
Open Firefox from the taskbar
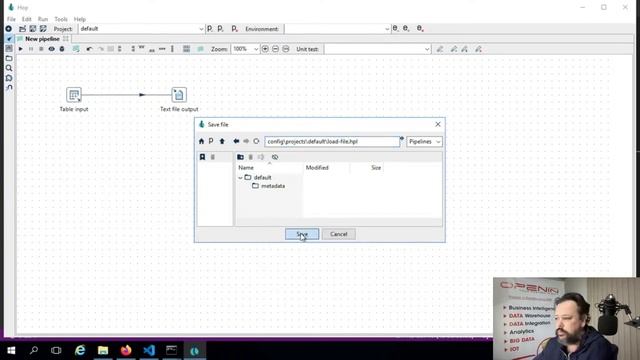pos(126,350)
